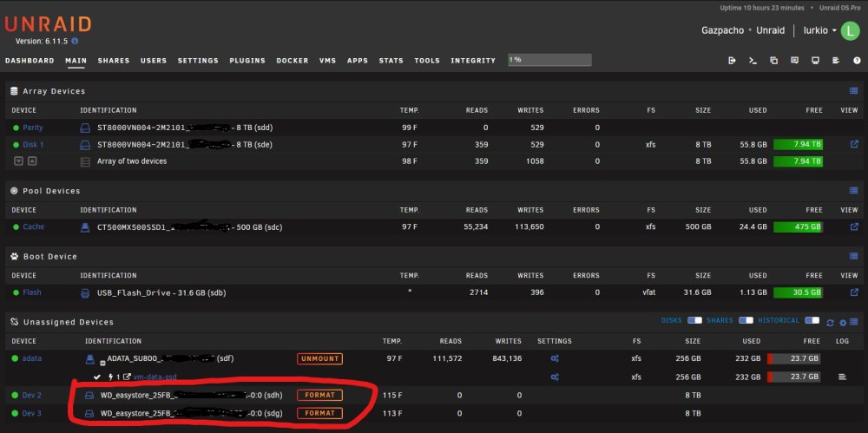Screen dimensions: 868x433
Task: Click the WD_easystore sdh drive icon
Action: click(89, 396)
